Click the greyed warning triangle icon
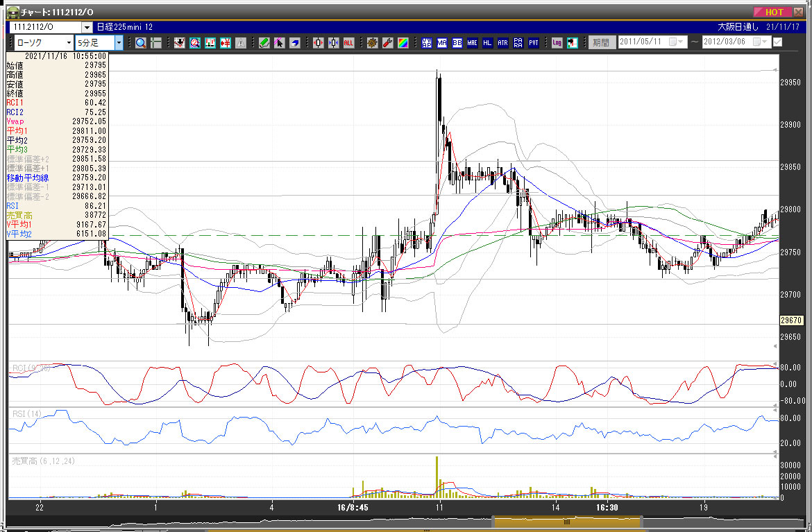This screenshot has width=812, height=532. 241,43
